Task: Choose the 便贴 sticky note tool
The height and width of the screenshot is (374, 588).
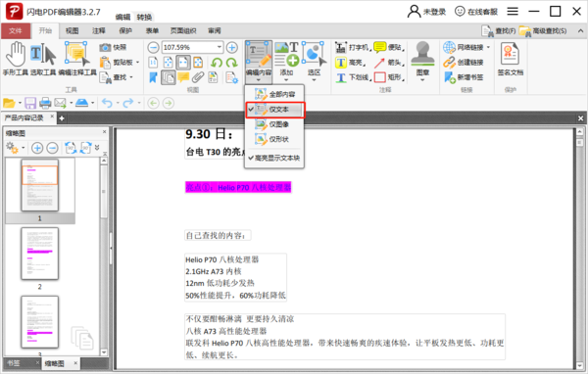Action: tap(389, 47)
